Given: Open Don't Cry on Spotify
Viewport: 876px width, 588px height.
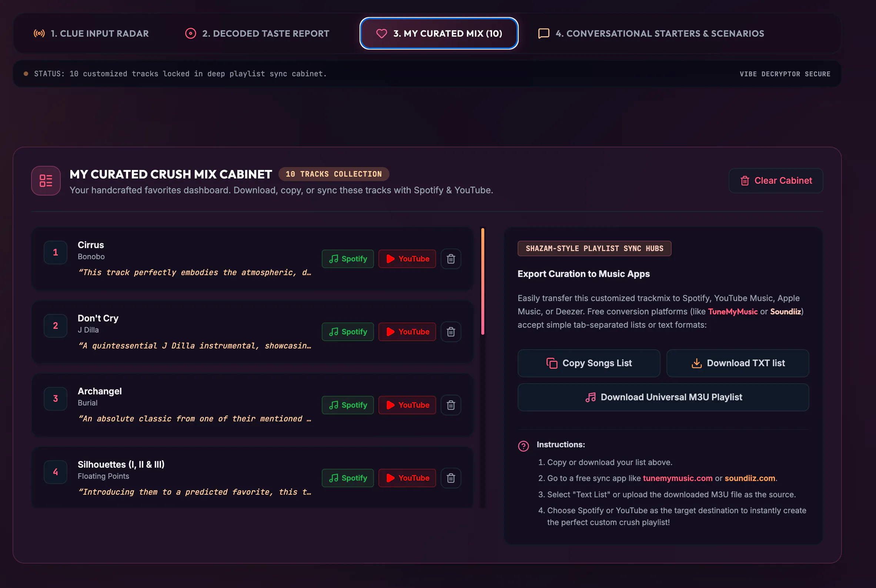Looking at the screenshot, I should 348,332.
